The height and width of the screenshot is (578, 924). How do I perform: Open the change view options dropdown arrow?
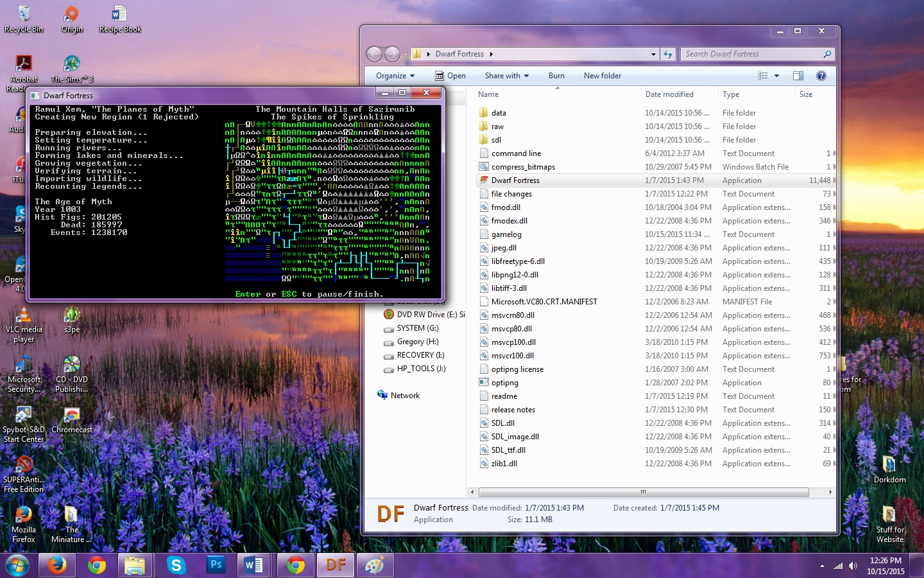tap(776, 76)
